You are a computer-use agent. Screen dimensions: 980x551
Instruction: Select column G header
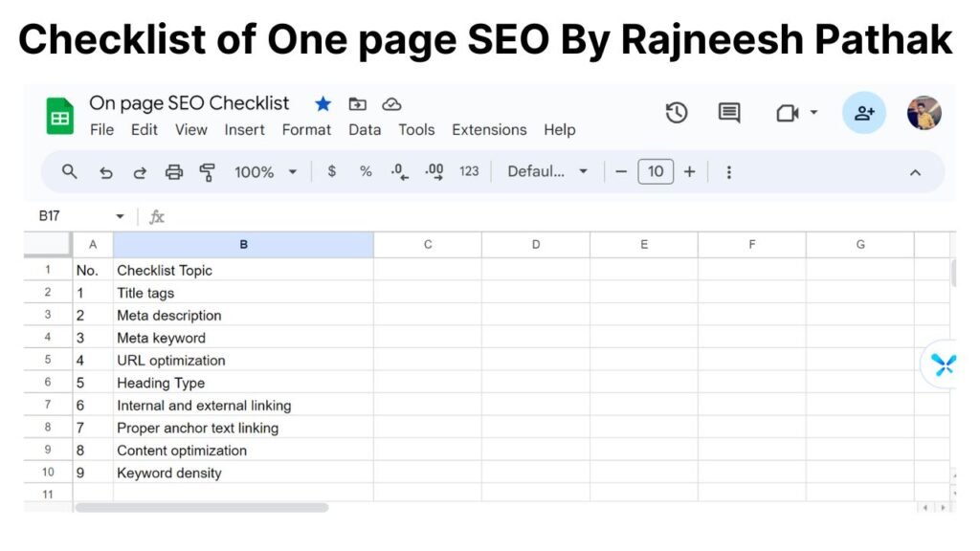coord(860,245)
